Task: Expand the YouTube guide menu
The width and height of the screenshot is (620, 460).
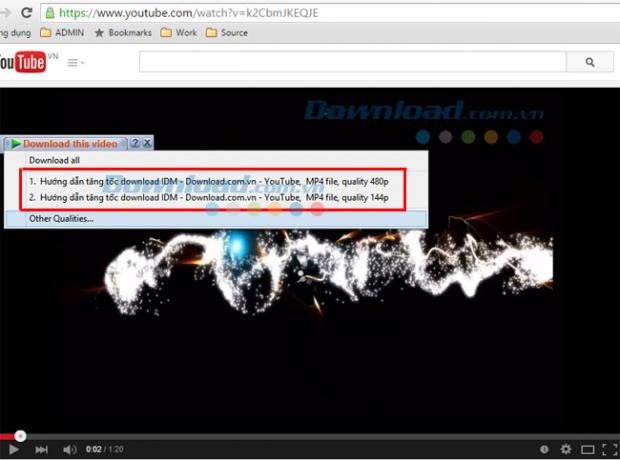Action: coord(76,62)
